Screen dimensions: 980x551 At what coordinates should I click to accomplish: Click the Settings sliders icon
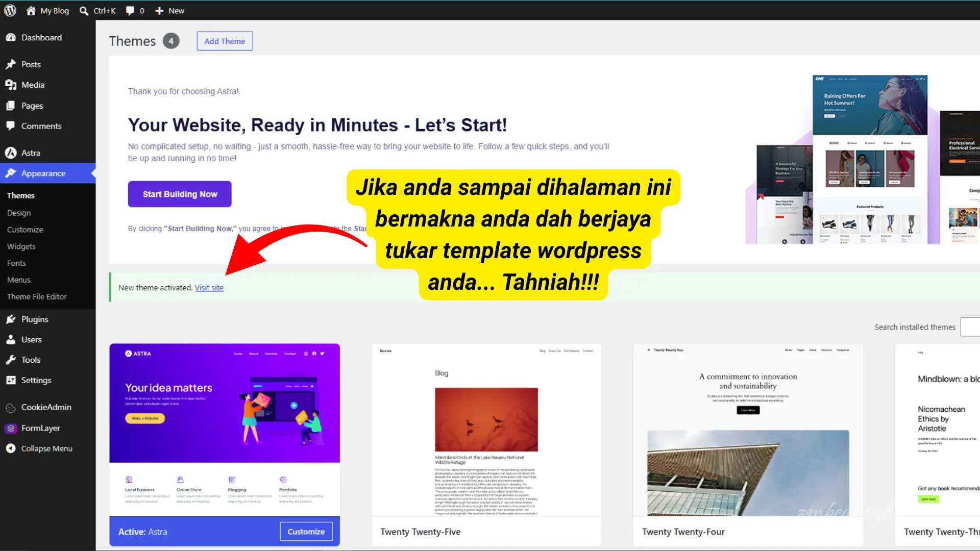pyautogui.click(x=11, y=380)
